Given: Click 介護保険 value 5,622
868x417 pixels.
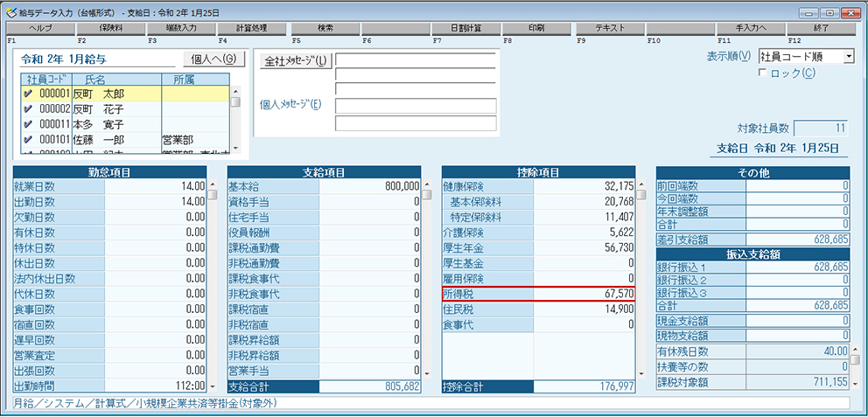Looking at the screenshot, I should [x=584, y=233].
